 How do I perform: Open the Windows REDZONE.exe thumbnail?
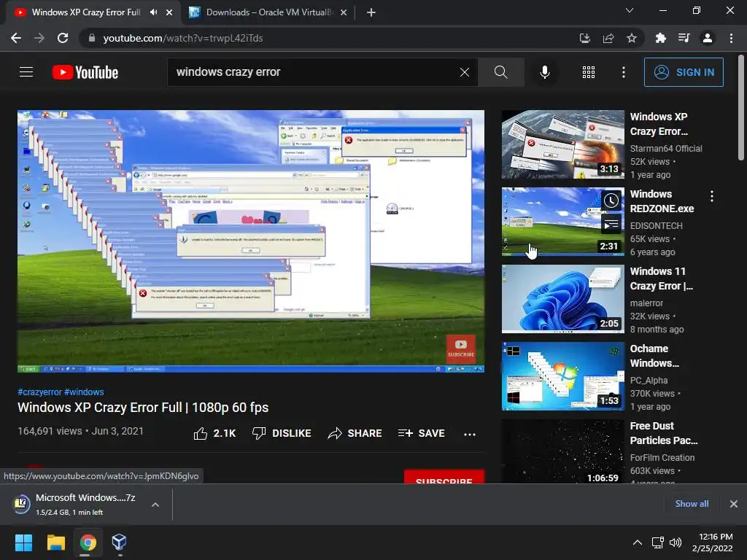tap(563, 222)
